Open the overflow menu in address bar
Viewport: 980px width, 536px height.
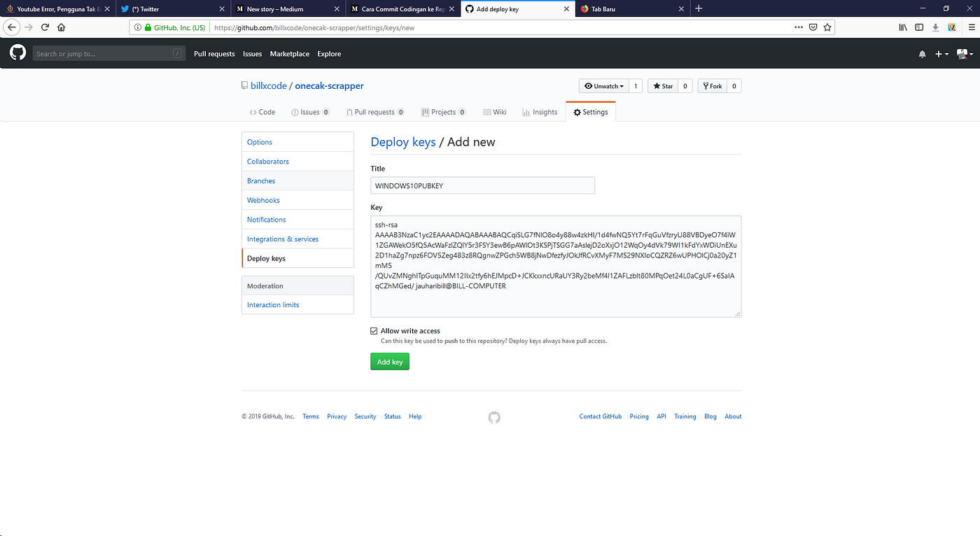[x=798, y=27]
